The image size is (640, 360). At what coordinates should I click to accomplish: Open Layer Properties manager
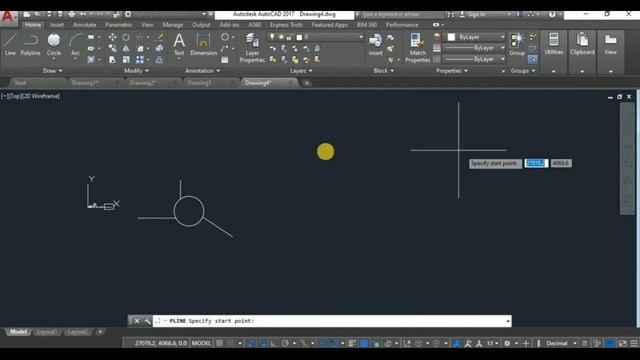pyautogui.click(x=252, y=48)
